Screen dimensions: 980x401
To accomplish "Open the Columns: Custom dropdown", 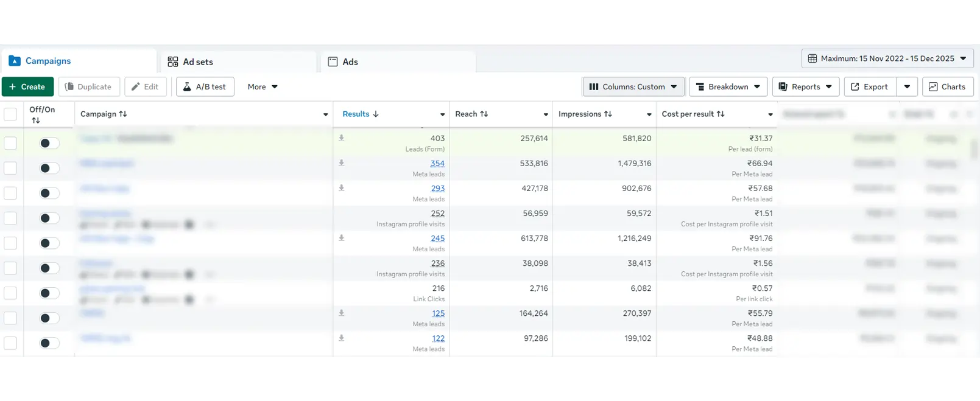I will click(x=633, y=87).
